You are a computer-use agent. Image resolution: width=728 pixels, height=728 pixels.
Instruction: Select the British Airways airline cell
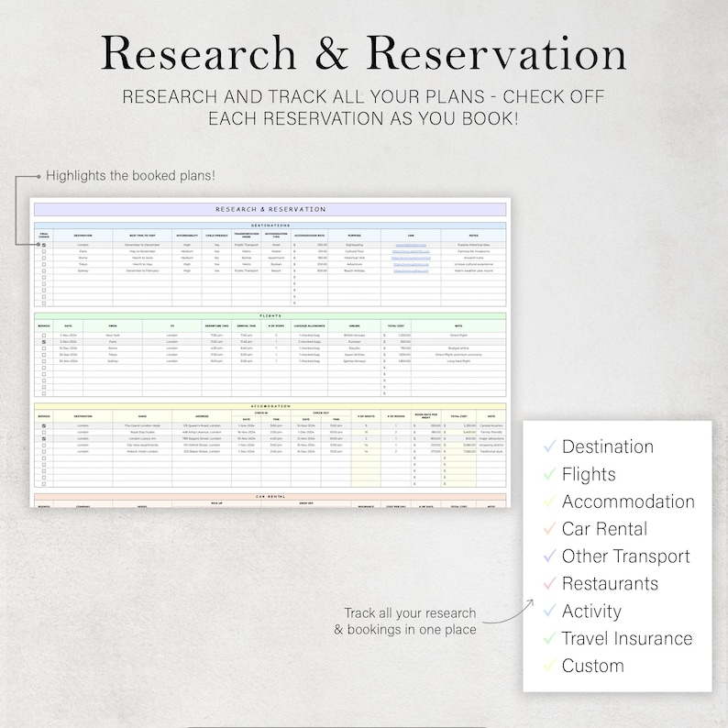tap(354, 336)
